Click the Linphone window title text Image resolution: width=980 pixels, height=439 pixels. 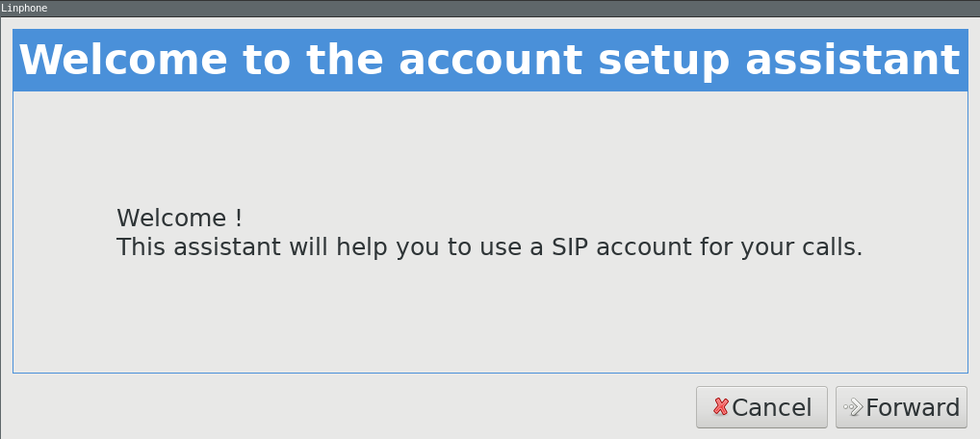[x=24, y=8]
